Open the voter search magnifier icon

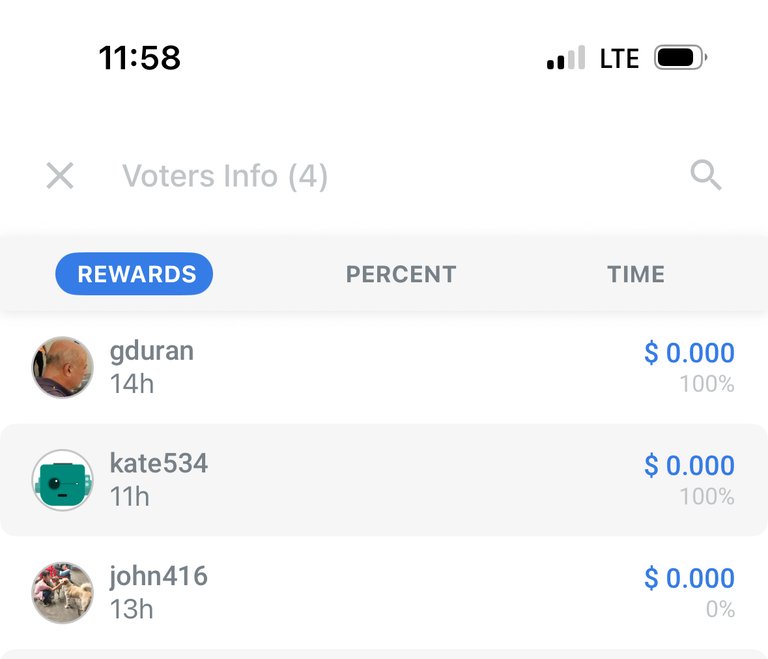pyautogui.click(x=706, y=174)
